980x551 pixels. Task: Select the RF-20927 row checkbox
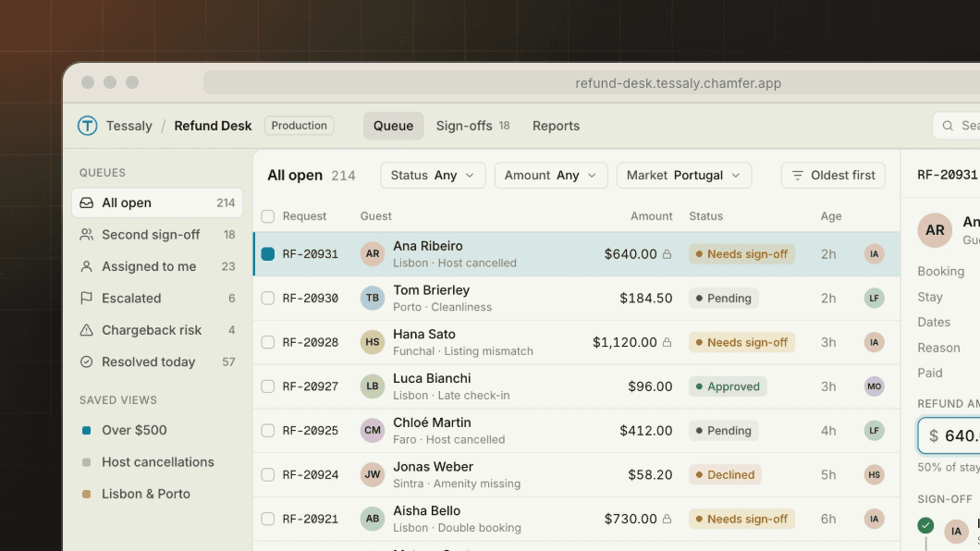[268, 386]
